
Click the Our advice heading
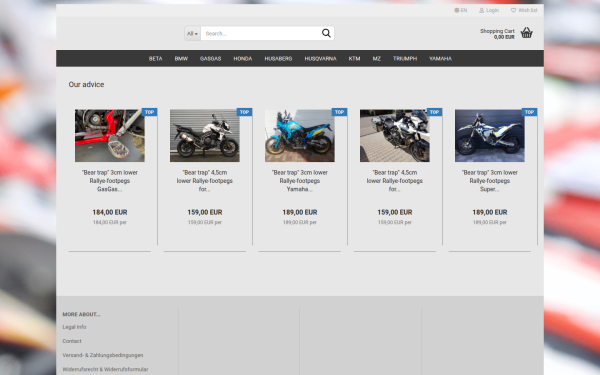pyautogui.click(x=86, y=85)
